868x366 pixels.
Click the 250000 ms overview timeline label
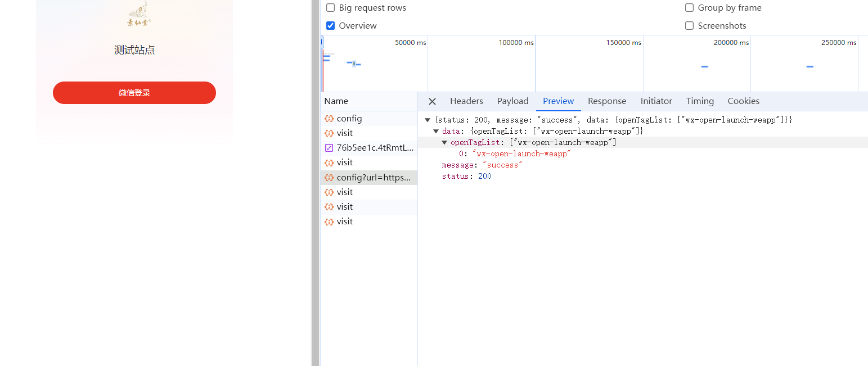[x=839, y=43]
